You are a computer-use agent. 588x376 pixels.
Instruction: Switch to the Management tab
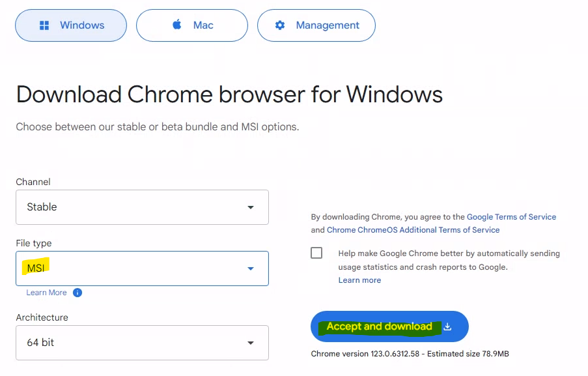(x=316, y=25)
